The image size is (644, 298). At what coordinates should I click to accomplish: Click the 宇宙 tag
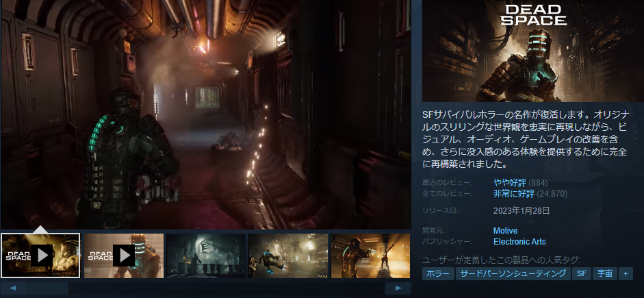(604, 274)
